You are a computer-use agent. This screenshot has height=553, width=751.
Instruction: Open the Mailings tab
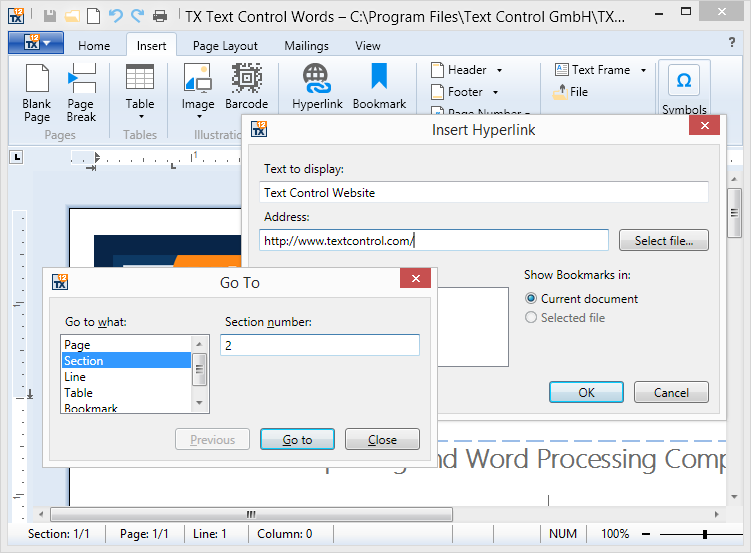(x=306, y=46)
